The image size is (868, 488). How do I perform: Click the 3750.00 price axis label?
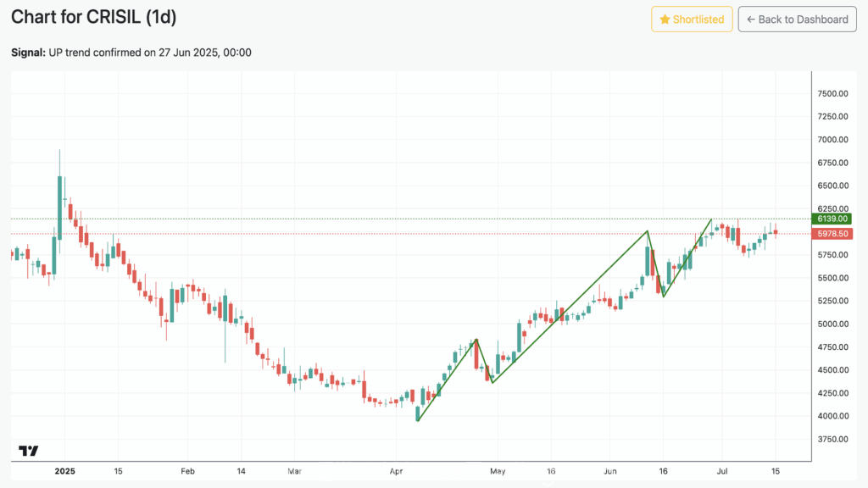pos(832,440)
